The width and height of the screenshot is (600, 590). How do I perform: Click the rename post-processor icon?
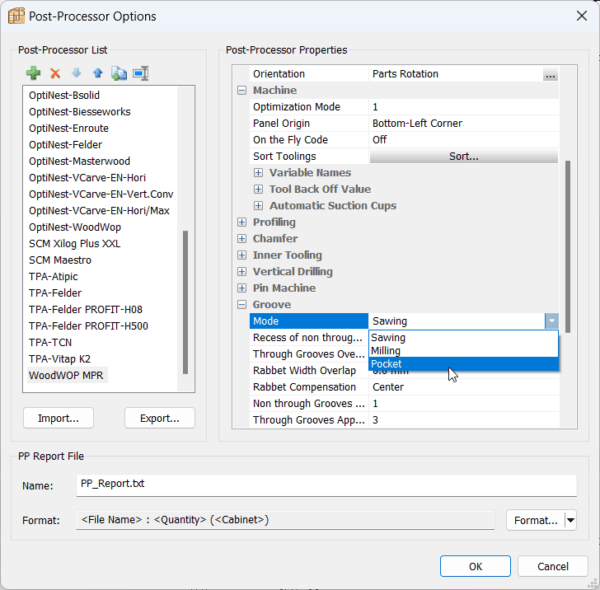tap(140, 73)
